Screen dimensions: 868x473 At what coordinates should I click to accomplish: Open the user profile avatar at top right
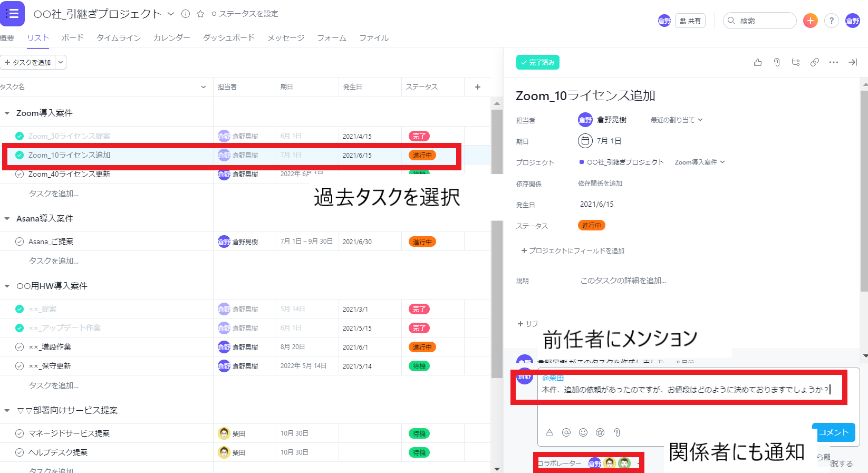853,21
